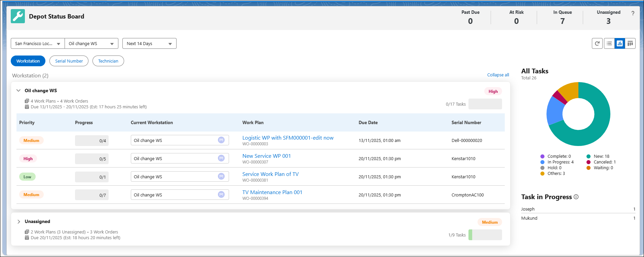Open the New Service WP 001 work plan
The width and height of the screenshot is (644, 257).
(267, 156)
